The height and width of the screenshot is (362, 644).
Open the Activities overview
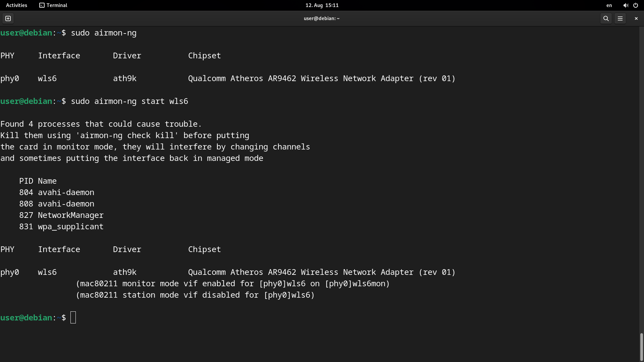point(16,5)
